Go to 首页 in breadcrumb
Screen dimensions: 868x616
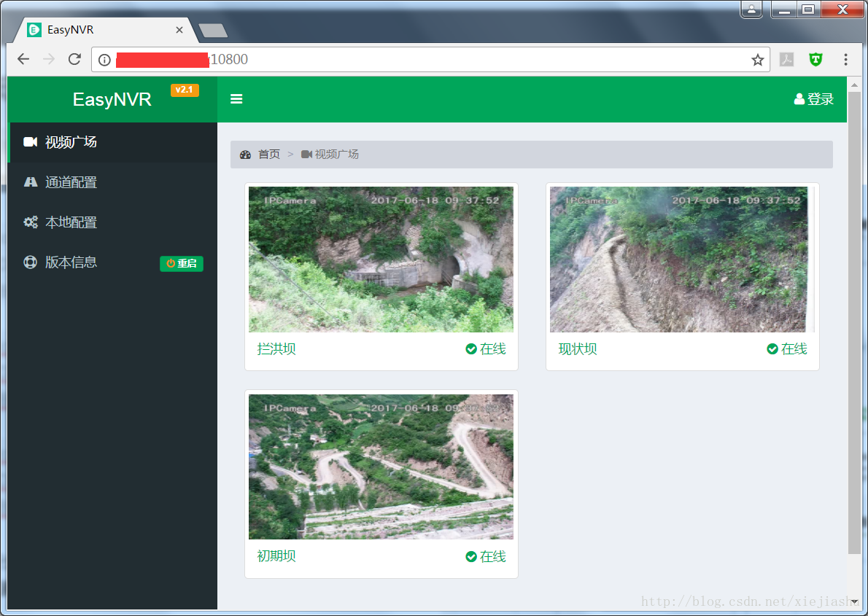click(268, 155)
